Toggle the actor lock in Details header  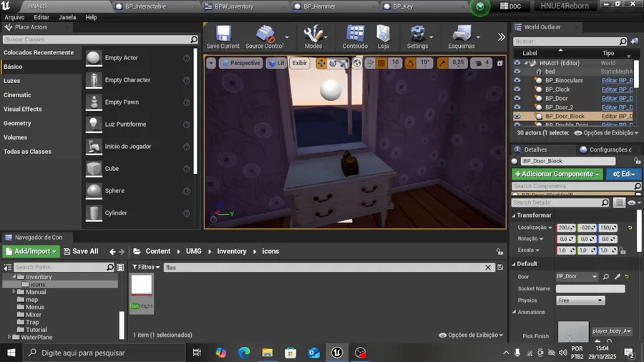(x=637, y=161)
